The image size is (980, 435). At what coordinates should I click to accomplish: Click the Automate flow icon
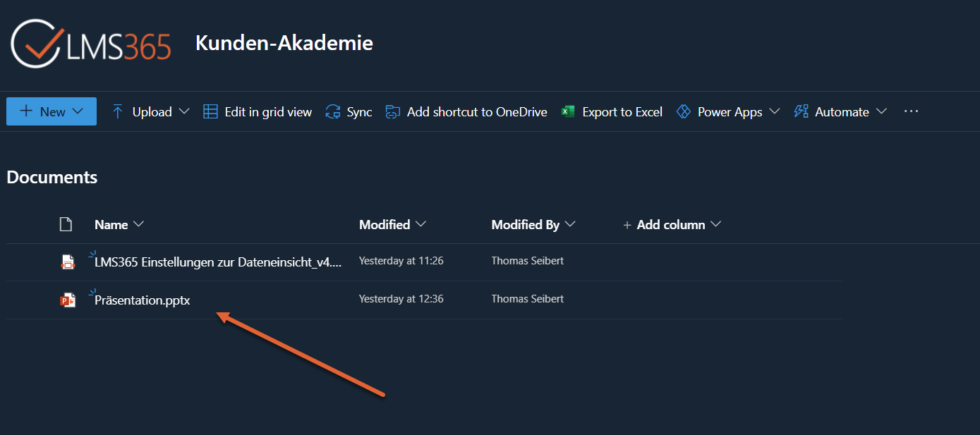[801, 111]
